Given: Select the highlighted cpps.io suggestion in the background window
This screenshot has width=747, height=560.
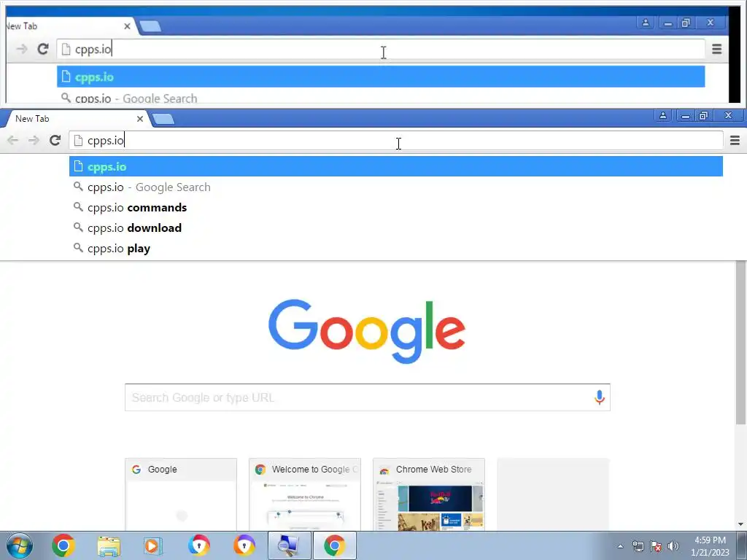Looking at the screenshot, I should [381, 77].
